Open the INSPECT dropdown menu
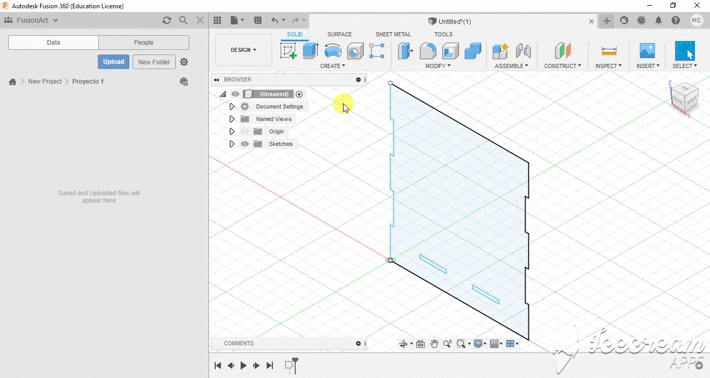The image size is (710, 378). 609,66
